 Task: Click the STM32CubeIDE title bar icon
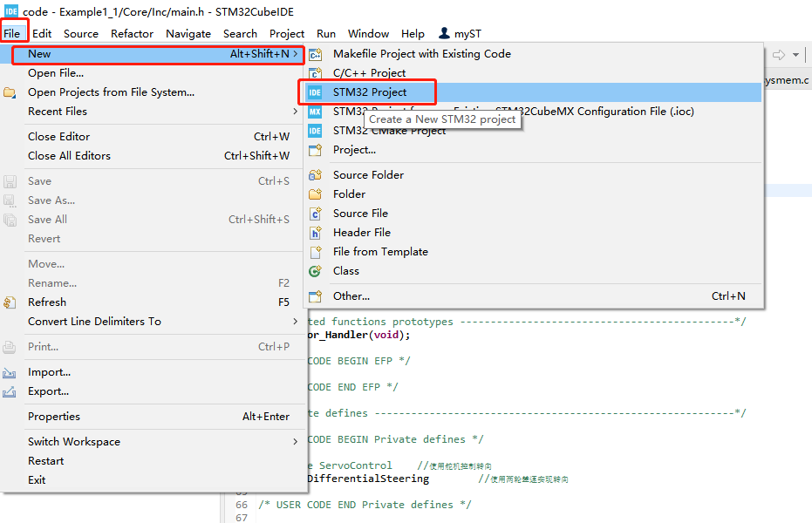10,10
